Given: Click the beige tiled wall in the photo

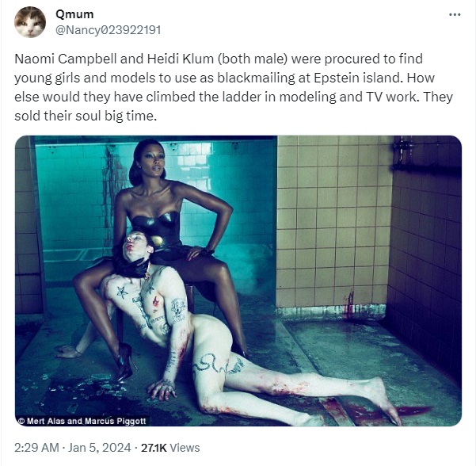Looking at the screenshot, I should pyautogui.click(x=333, y=222).
